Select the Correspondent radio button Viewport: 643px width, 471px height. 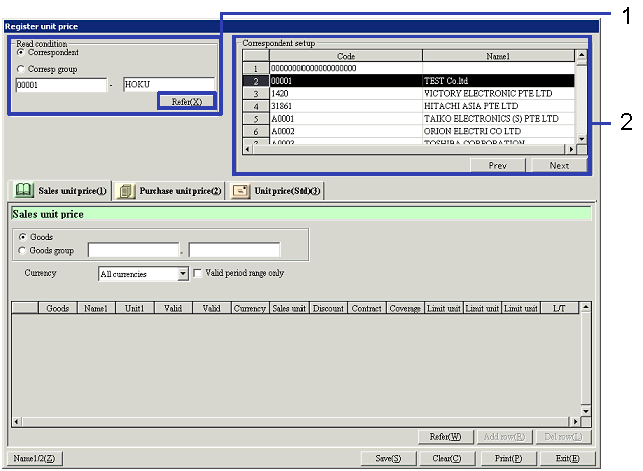[21, 53]
